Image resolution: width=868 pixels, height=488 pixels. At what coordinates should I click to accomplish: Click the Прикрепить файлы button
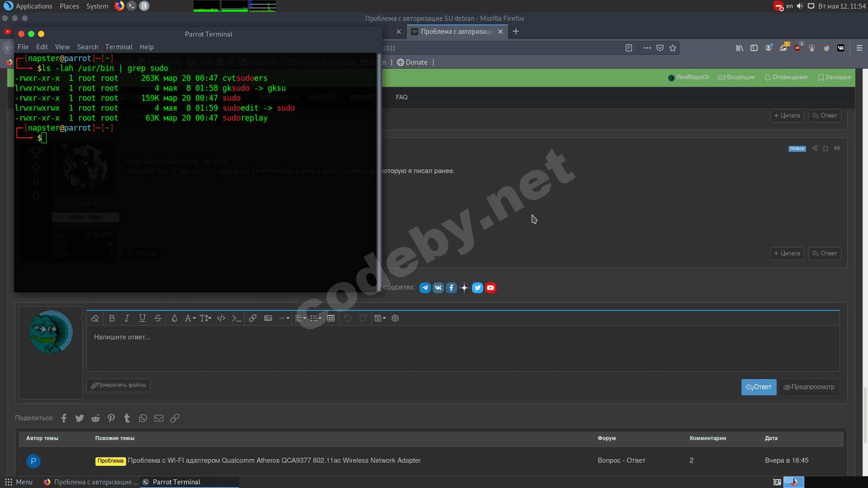pyautogui.click(x=118, y=385)
